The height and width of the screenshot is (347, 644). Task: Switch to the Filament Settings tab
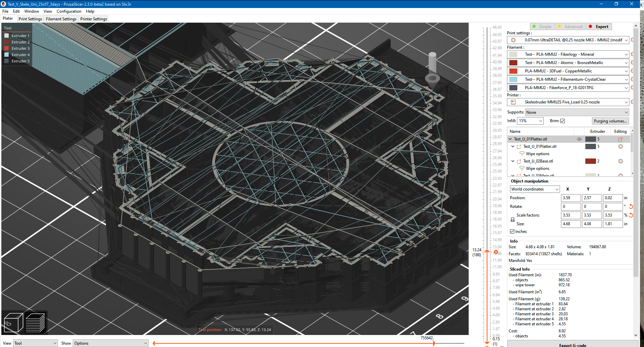click(61, 19)
